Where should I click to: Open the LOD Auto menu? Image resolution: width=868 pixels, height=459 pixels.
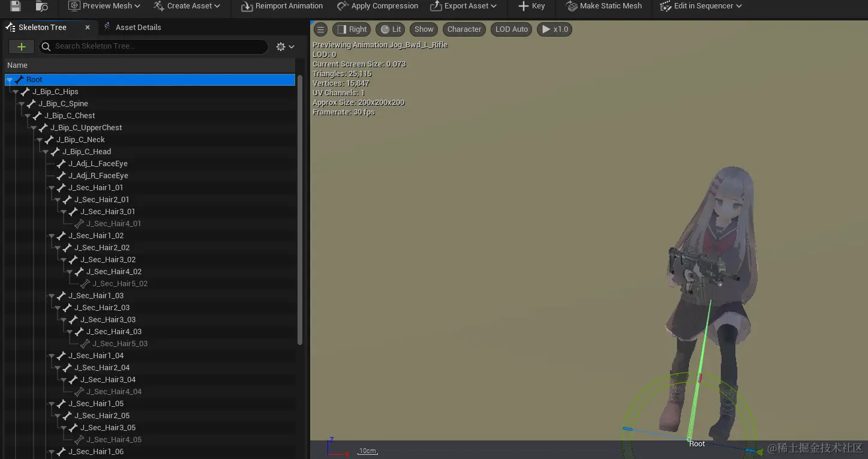512,29
